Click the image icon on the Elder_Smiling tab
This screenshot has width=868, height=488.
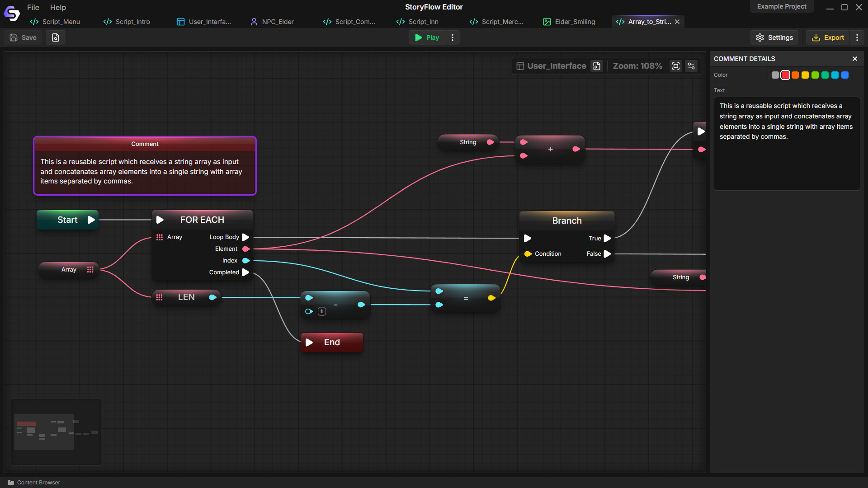[x=547, y=21]
